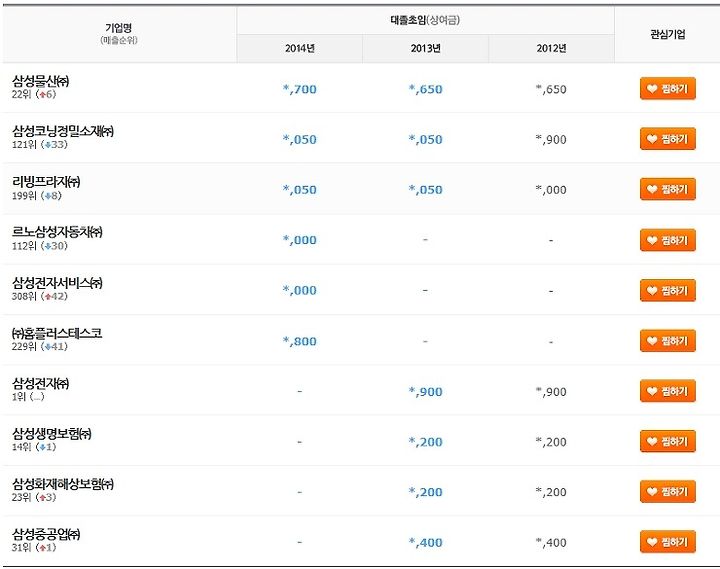The width and height of the screenshot is (720, 569).
Task: Click the 2012년 column header
Action: [x=551, y=48]
